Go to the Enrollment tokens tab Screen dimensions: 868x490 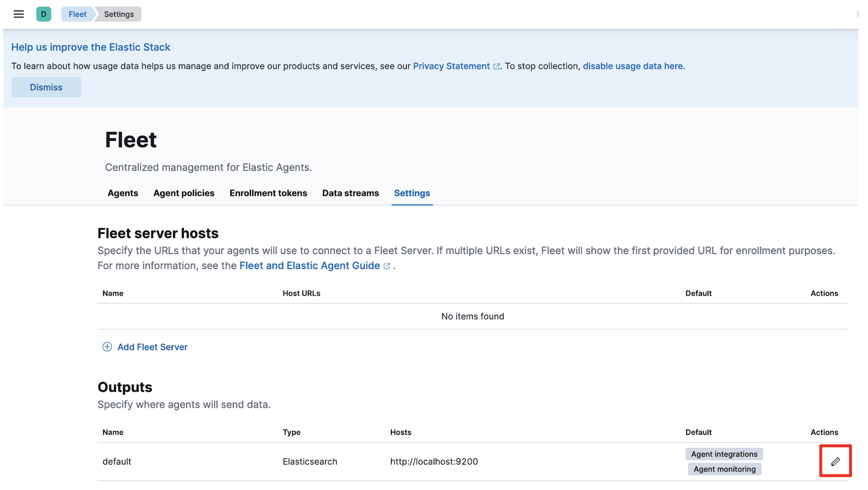pos(268,193)
